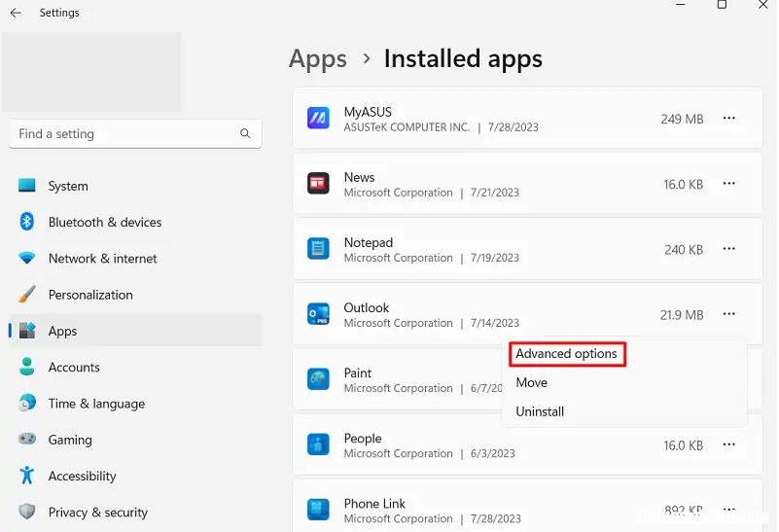Open the three-dot menu for People
Viewport: 779px width, 532px height.
(728, 444)
